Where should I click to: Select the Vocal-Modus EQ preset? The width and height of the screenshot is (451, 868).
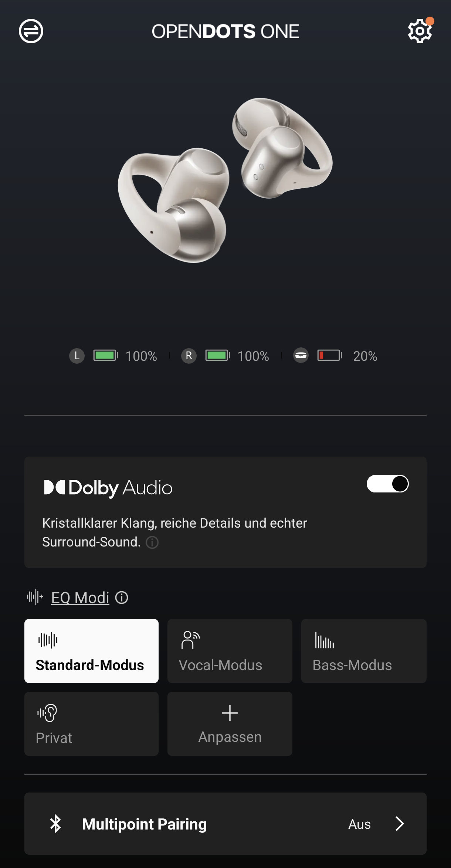click(230, 651)
